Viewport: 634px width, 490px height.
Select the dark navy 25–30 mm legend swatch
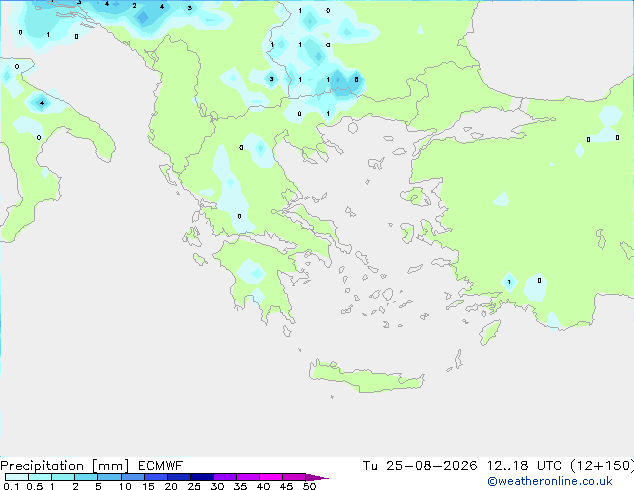click(x=202, y=477)
